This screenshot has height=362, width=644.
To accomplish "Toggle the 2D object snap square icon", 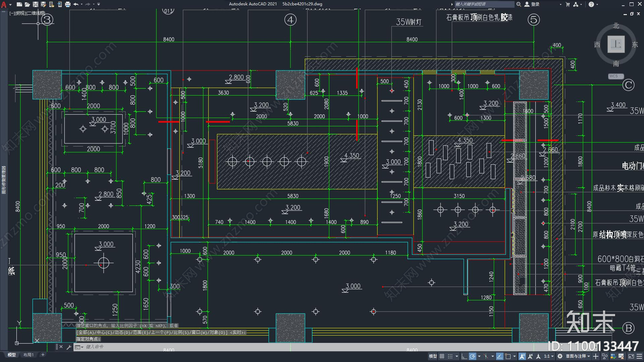I will (508, 356).
